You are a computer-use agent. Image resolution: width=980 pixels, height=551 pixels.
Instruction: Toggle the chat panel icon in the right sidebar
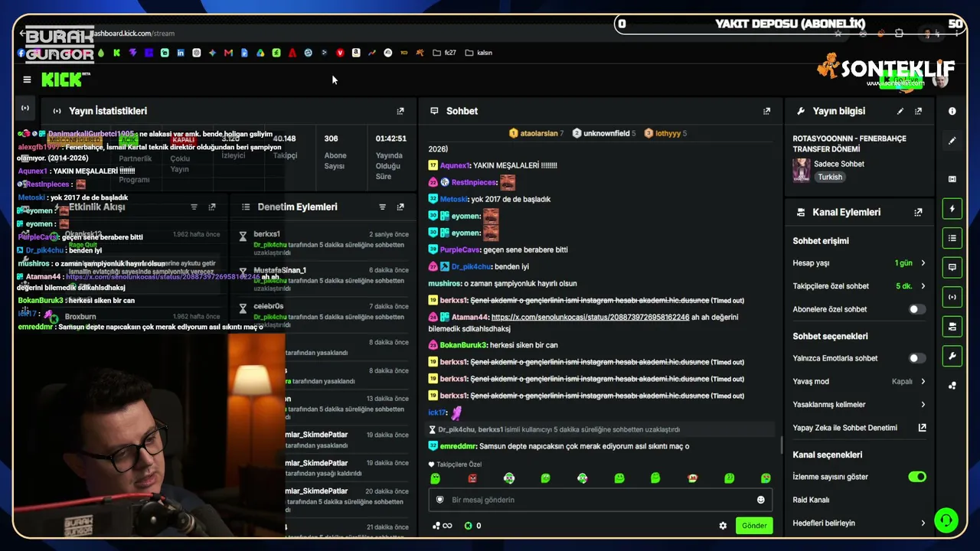(952, 267)
